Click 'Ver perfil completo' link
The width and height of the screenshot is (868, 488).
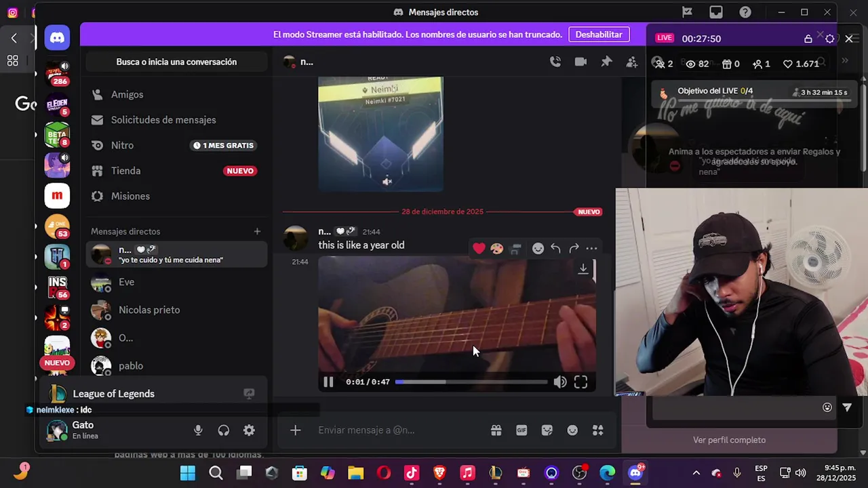tap(729, 441)
